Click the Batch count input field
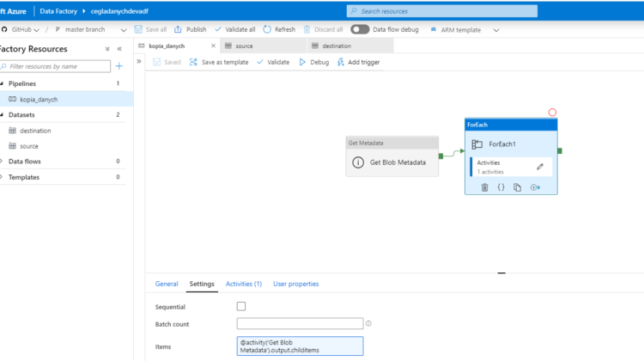Screen dimensions: 644x361 [300, 324]
